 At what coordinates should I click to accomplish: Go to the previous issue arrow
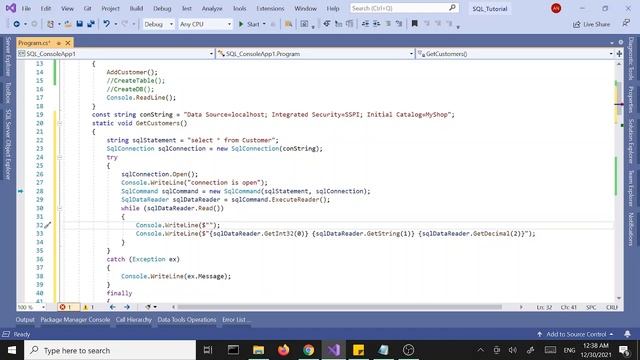pos(113,307)
